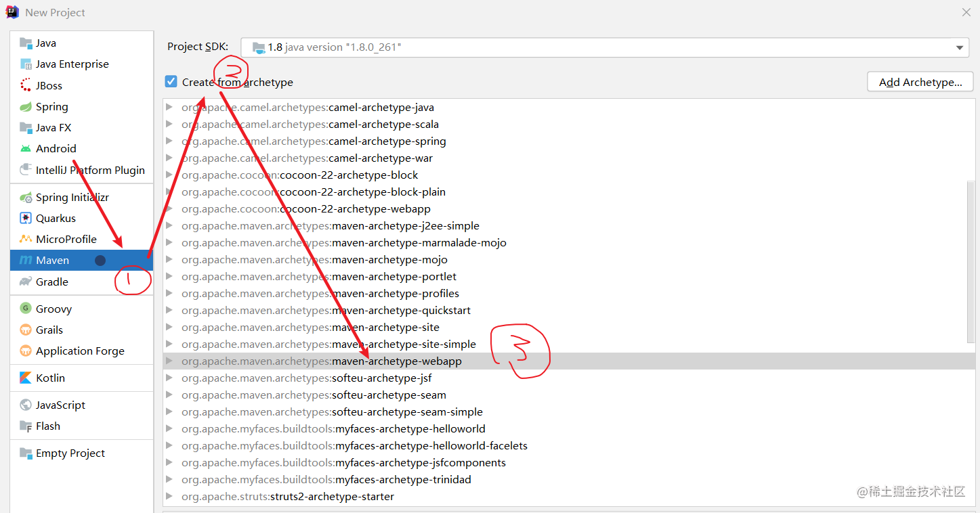Select cocoon-22-archetype-webapp archetype

point(306,209)
